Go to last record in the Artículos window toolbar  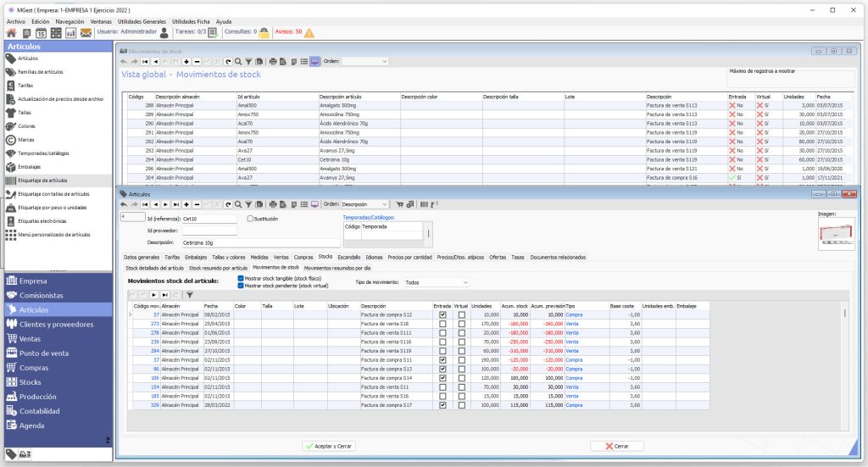(176, 204)
